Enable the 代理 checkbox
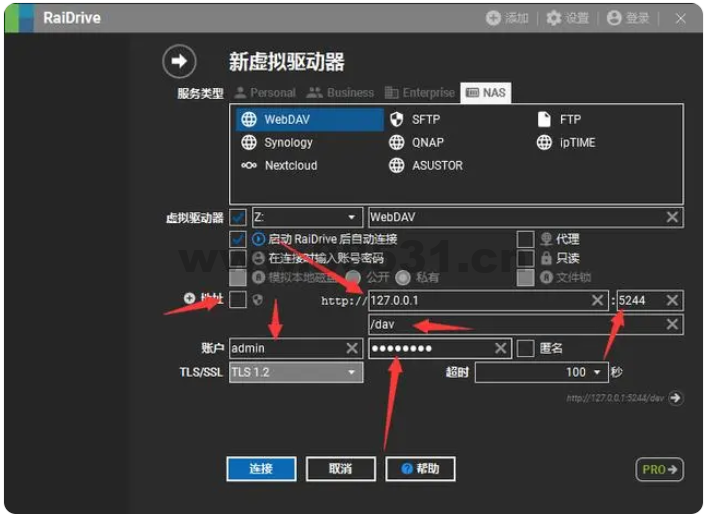The height and width of the screenshot is (514, 705). (525, 239)
